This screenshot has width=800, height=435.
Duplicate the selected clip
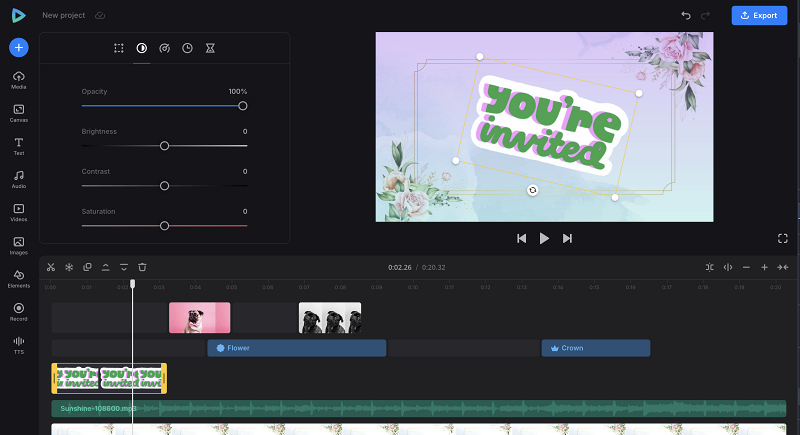87,267
